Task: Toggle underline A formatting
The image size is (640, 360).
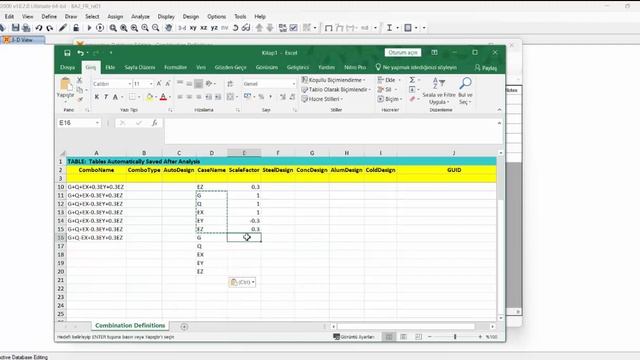Action: 116,97
